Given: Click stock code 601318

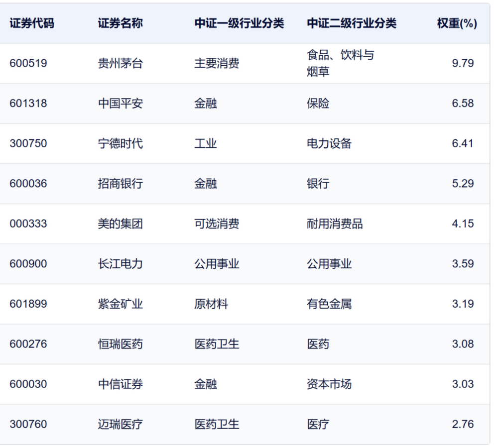Looking at the screenshot, I should tap(28, 104).
